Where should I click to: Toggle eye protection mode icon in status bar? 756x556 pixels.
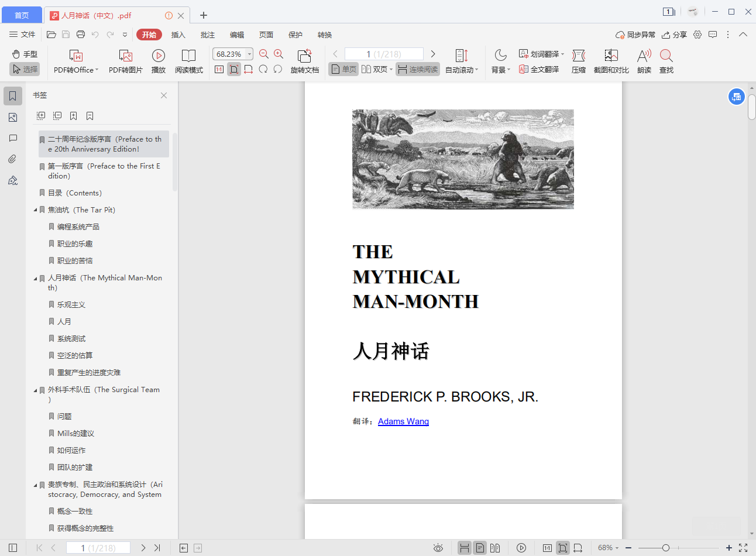(x=438, y=548)
